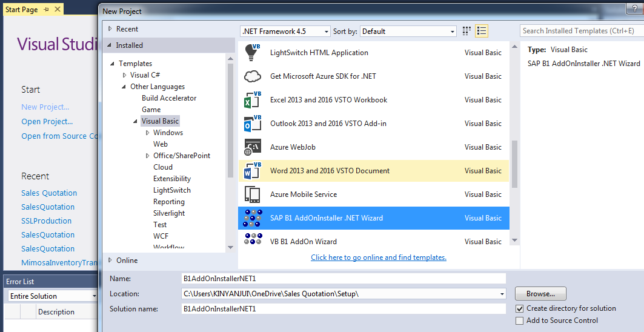Open recent project Sales Quotation

click(x=49, y=193)
